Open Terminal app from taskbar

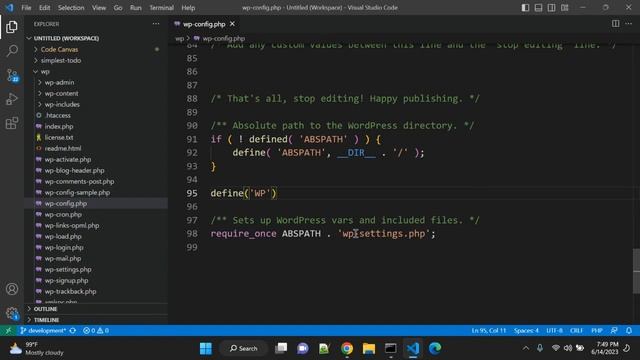point(391,348)
